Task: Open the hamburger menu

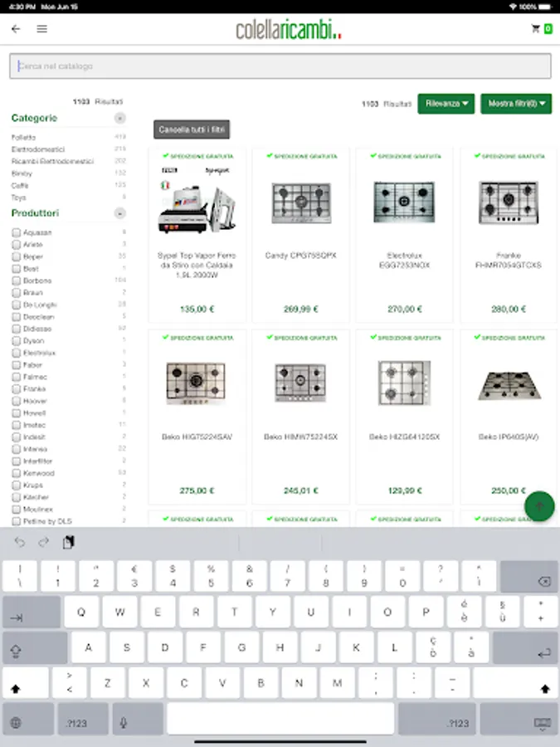Action: pos(42,29)
